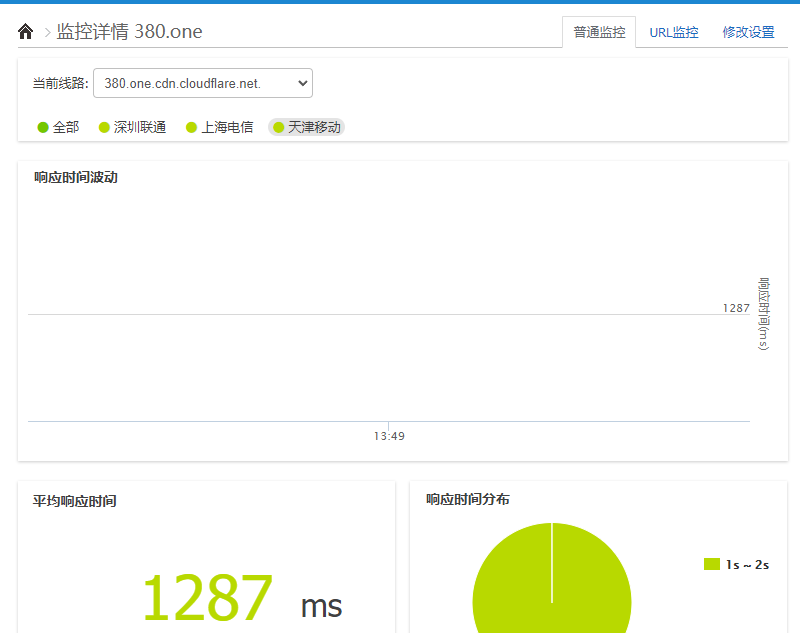Click the home icon in breadcrumb
This screenshot has height=633, width=800.
pyautogui.click(x=26, y=32)
